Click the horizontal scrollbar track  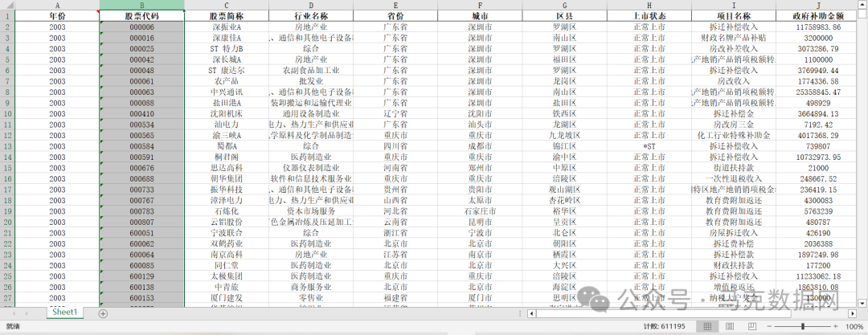(692, 313)
